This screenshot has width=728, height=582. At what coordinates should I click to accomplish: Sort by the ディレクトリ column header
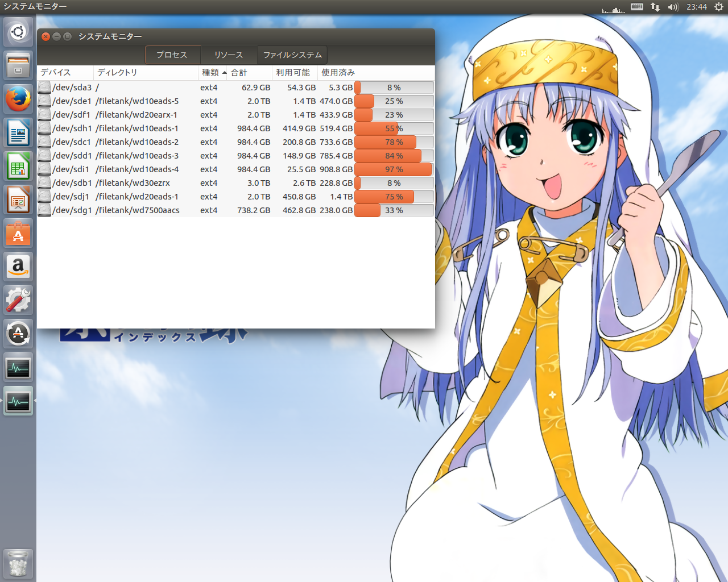146,73
